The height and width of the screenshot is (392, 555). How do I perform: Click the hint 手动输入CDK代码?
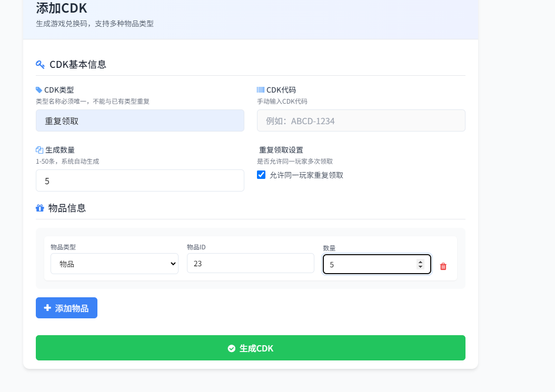click(x=282, y=102)
